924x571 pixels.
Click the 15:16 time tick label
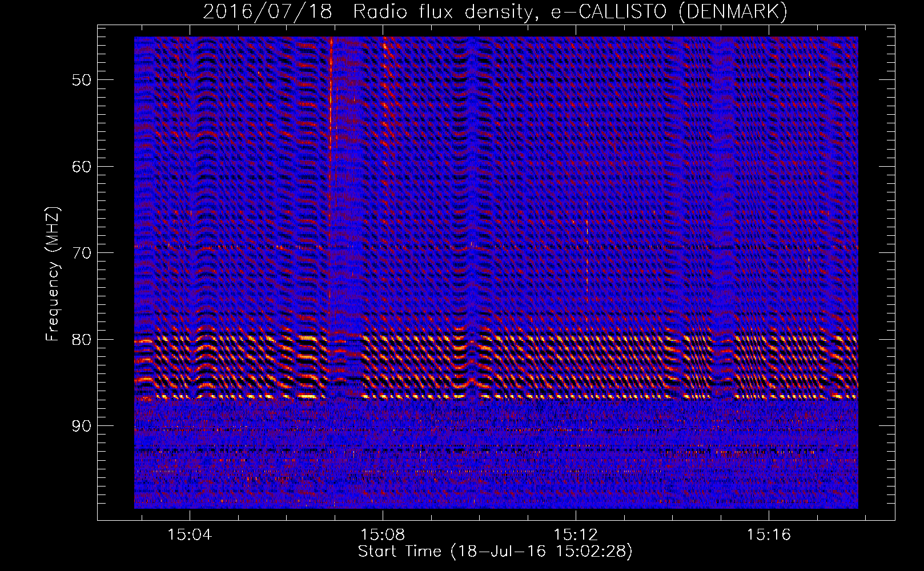coord(769,534)
